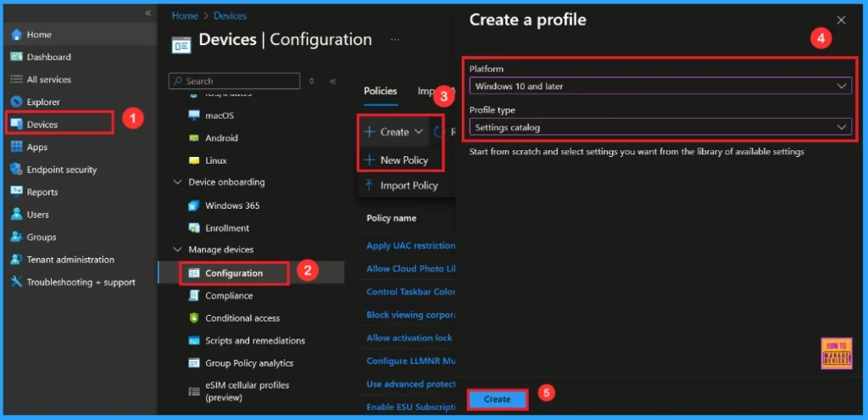Viewport: 868px width, 420px height.
Task: Open the Groups icon
Action: pos(17,237)
